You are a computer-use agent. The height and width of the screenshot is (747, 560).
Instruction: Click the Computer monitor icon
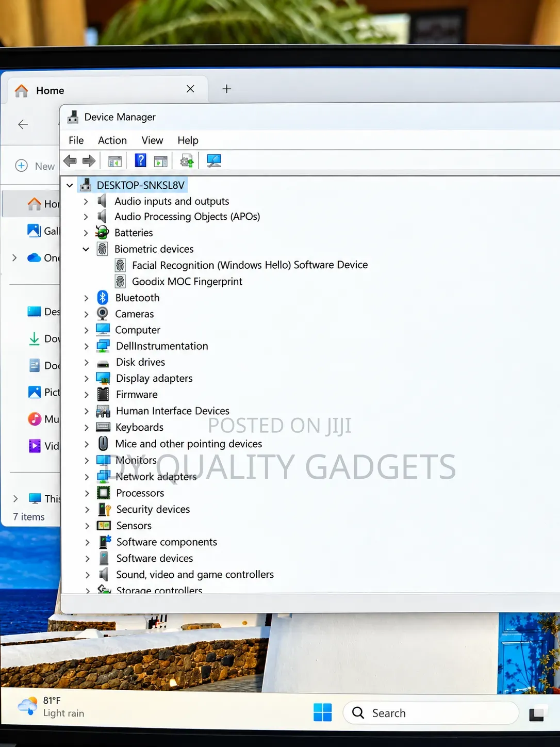click(x=103, y=330)
